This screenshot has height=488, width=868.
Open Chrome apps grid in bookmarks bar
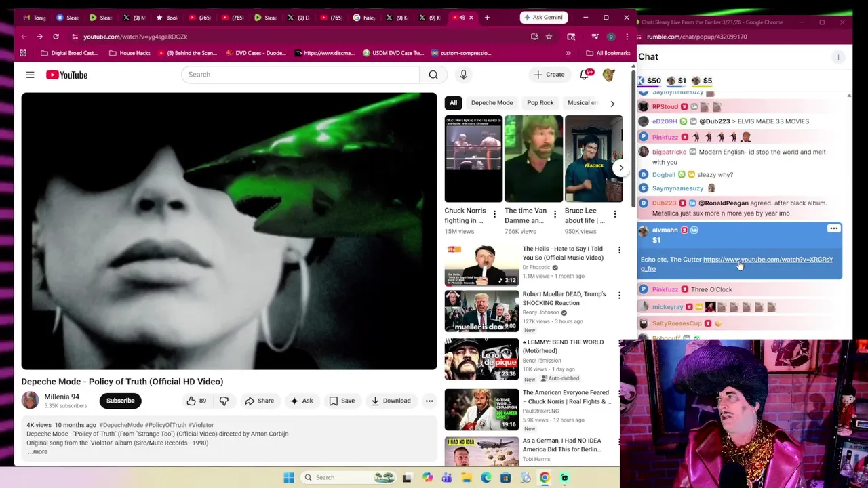[x=23, y=53]
